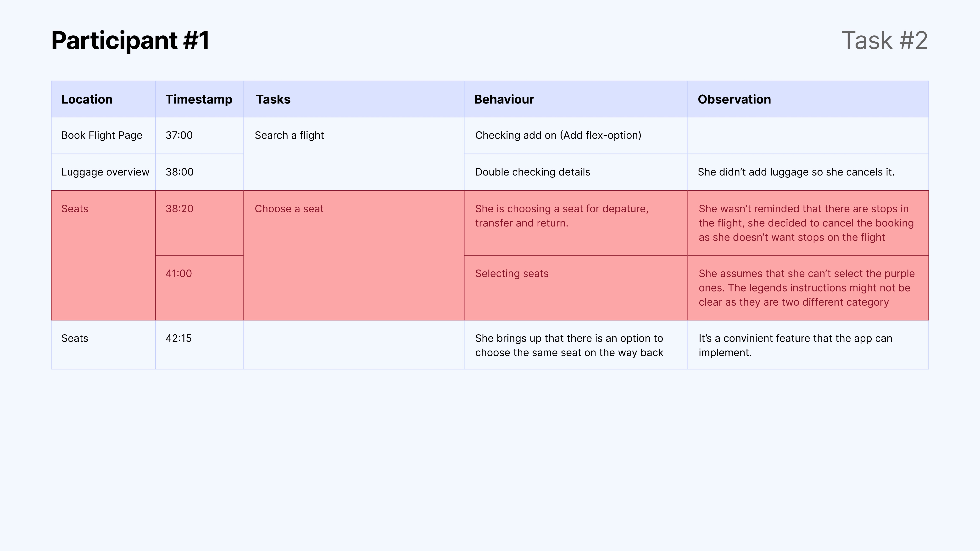Click the Task #2 heading
This screenshot has width=980, height=551.
[x=884, y=40]
